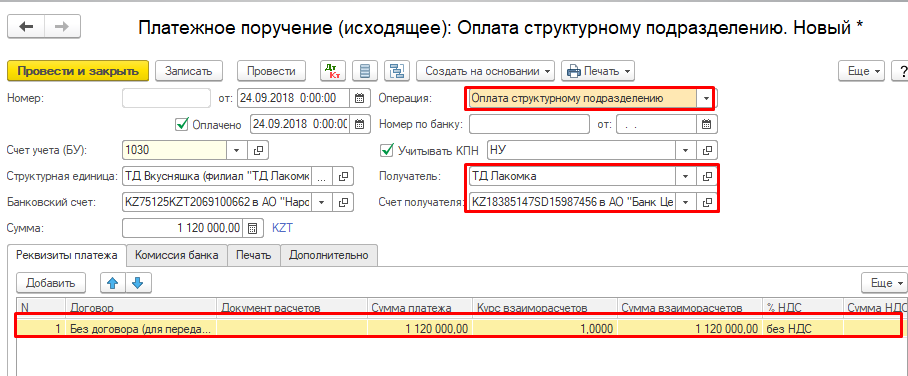Move table row up with blue arrow
The height and width of the screenshot is (376, 908).
(x=113, y=283)
